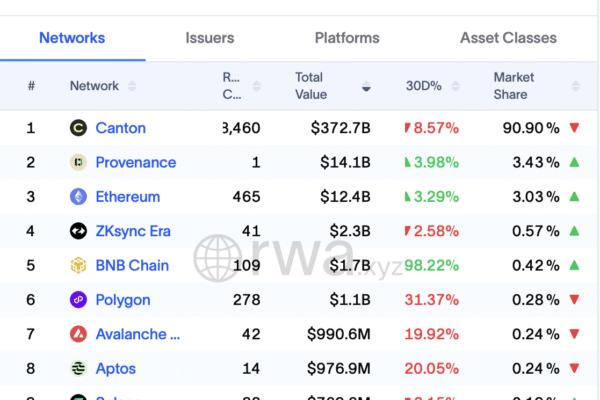Click the # rank column header
Screen dimensions: 600x400
pos(31,86)
